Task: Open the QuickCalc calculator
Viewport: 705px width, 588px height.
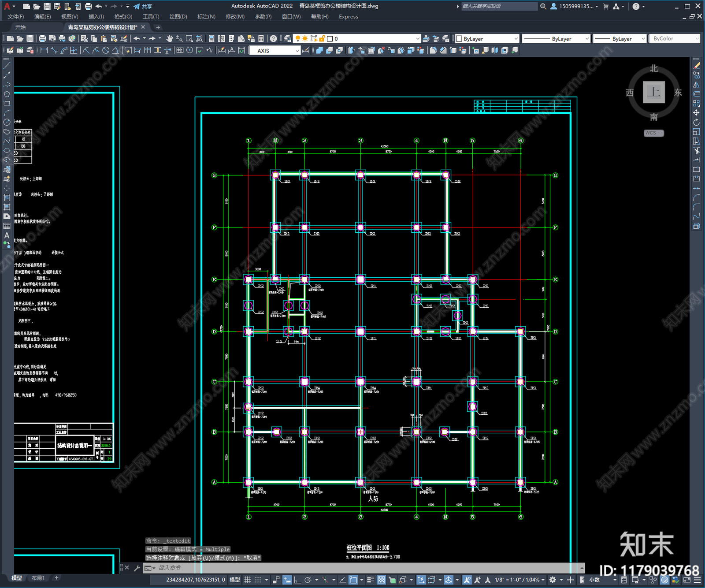Action: click(x=261, y=39)
